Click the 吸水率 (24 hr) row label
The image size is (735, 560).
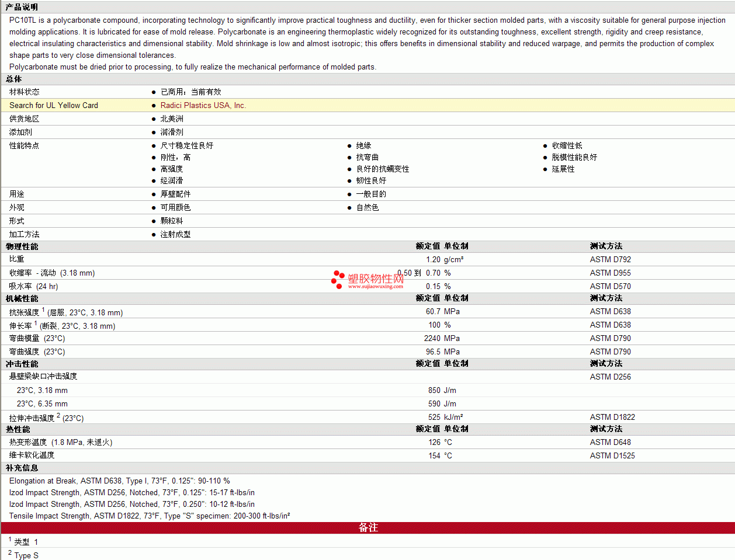pyautogui.click(x=34, y=286)
